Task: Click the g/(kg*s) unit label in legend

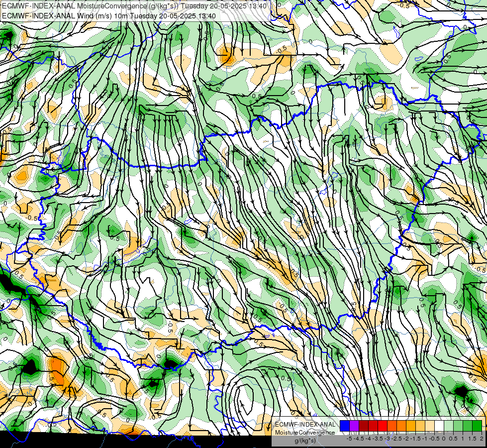Action: pos(305,441)
